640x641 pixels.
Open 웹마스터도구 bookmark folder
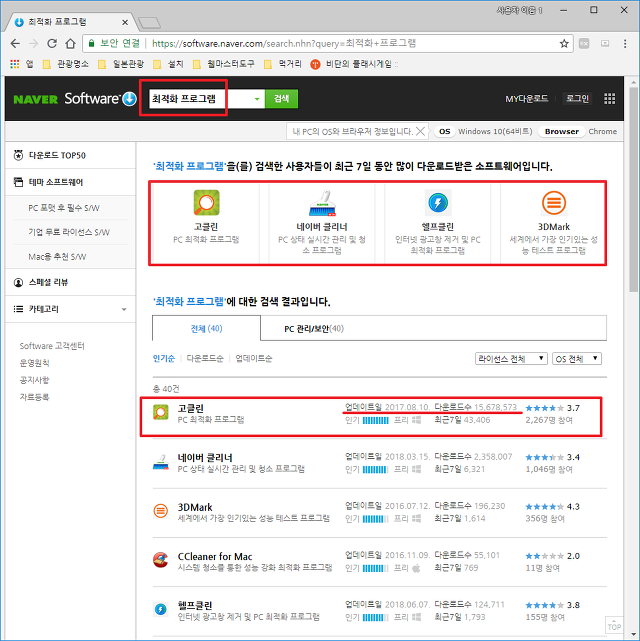(x=224, y=64)
